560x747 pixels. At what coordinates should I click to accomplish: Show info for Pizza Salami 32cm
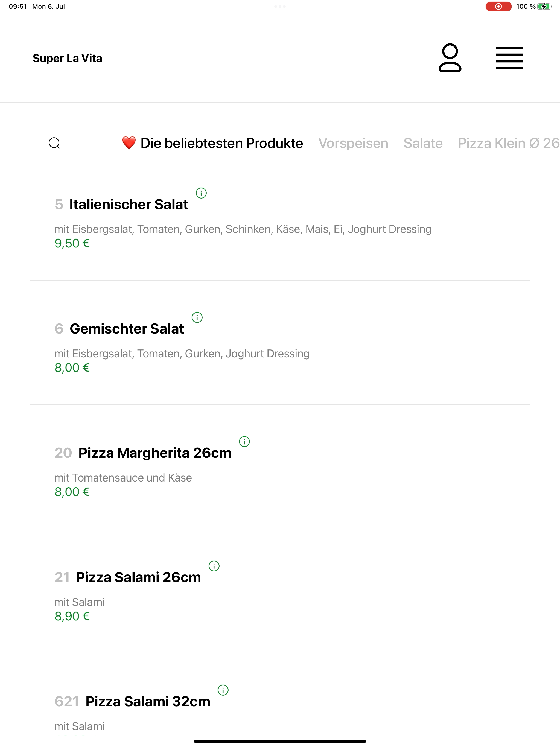[x=223, y=690]
